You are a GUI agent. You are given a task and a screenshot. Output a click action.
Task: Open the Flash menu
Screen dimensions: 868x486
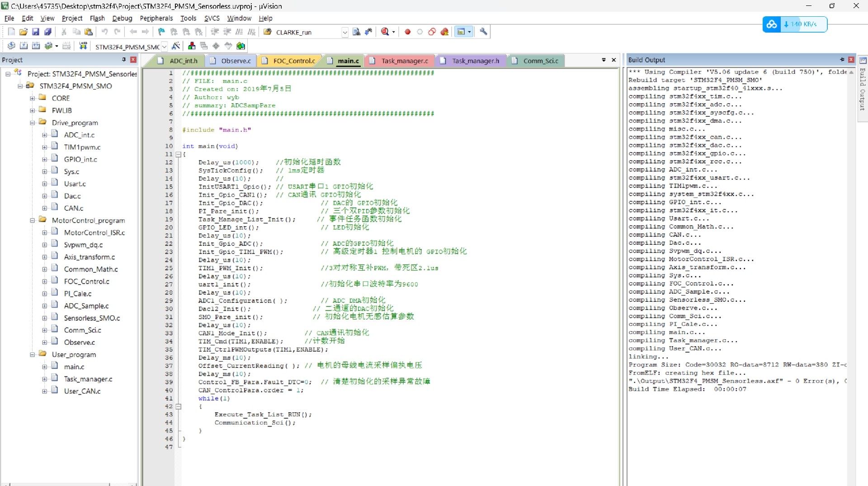(97, 18)
